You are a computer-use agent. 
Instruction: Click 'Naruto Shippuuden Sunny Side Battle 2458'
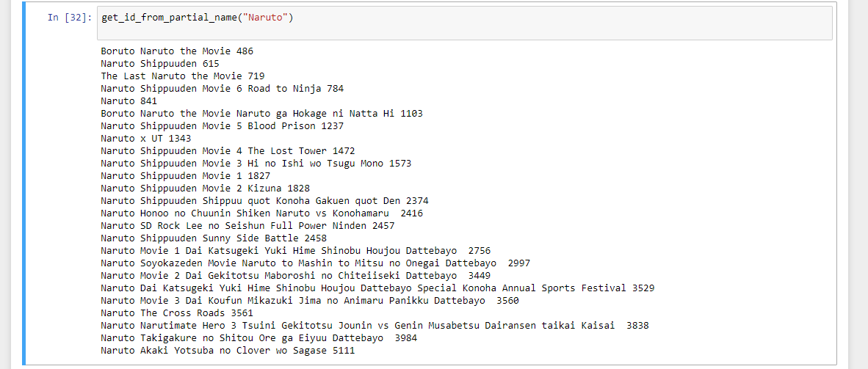click(214, 238)
